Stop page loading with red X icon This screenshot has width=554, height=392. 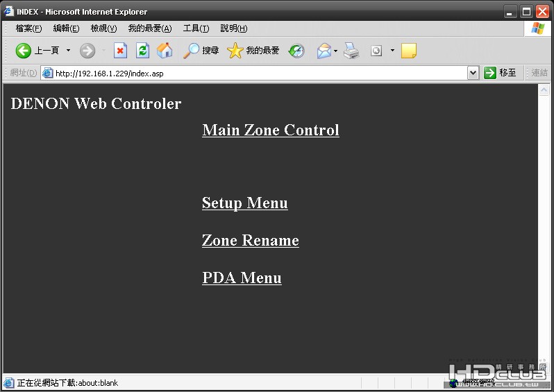[x=120, y=51]
